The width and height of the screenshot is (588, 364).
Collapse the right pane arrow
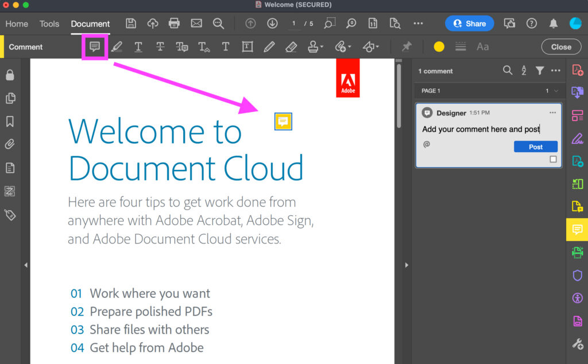[407, 265]
